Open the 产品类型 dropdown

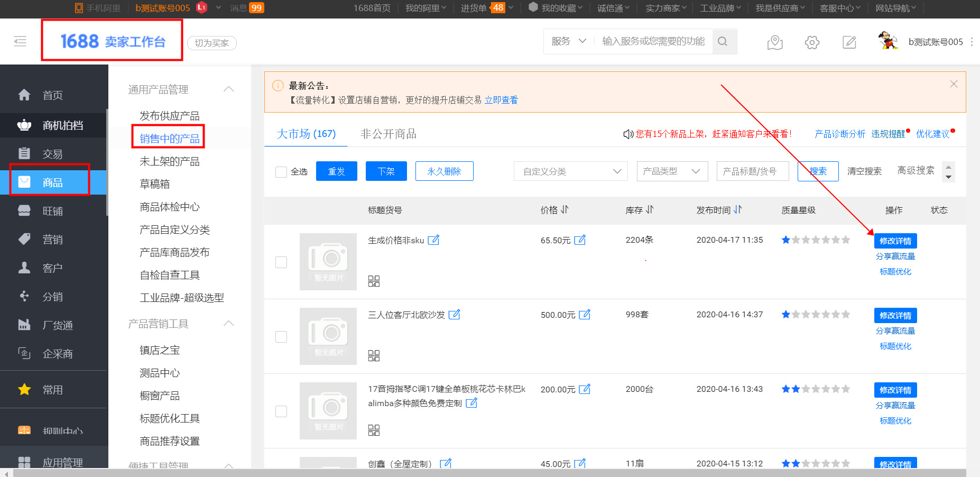[672, 171]
